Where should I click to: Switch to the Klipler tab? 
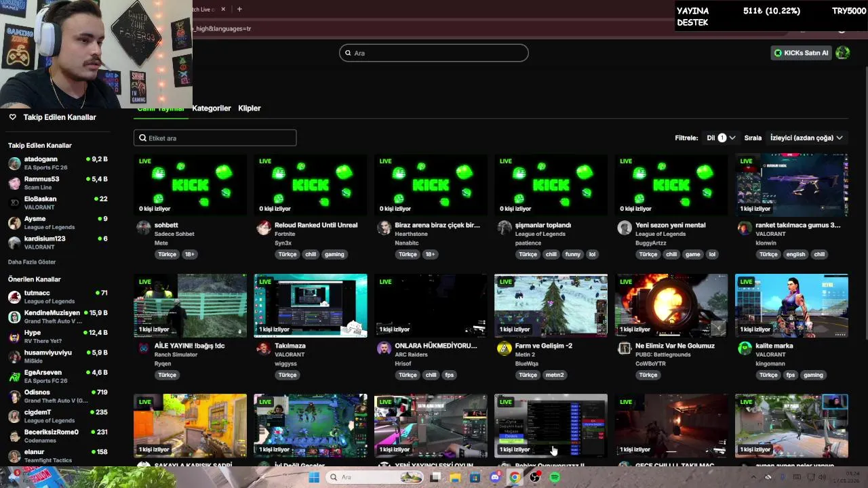(250, 108)
